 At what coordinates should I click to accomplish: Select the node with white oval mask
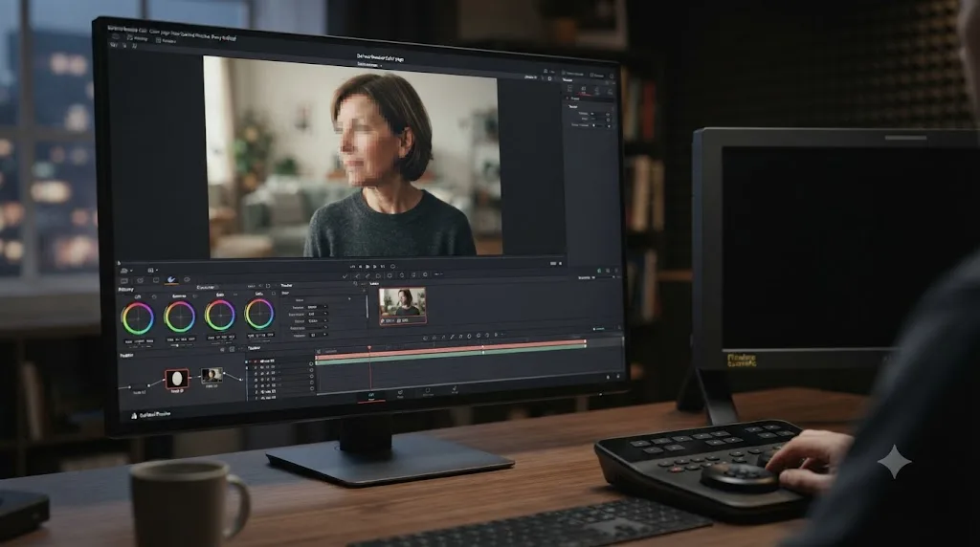(177, 379)
